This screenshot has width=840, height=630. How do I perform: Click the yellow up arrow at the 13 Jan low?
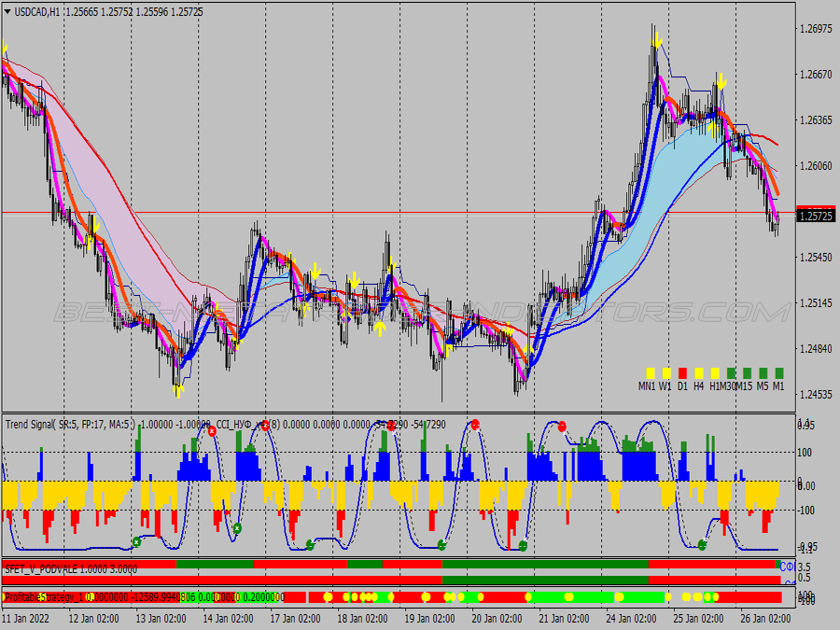coord(178,390)
